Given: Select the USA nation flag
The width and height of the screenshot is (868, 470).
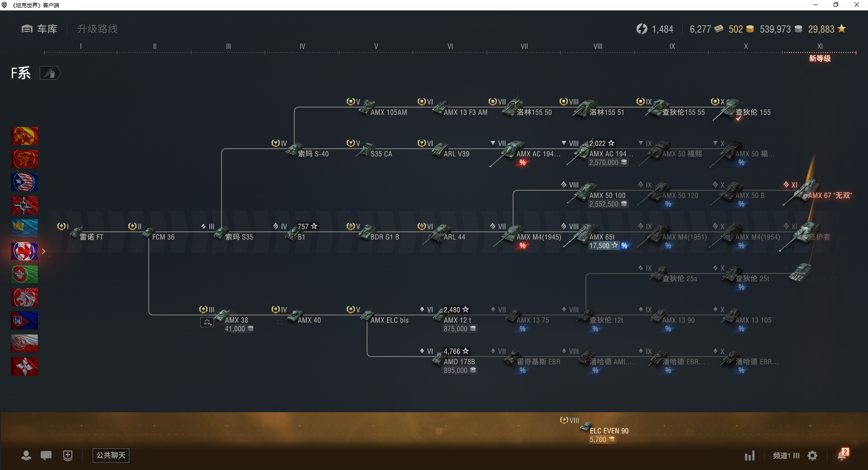Looking at the screenshot, I should click(x=24, y=182).
